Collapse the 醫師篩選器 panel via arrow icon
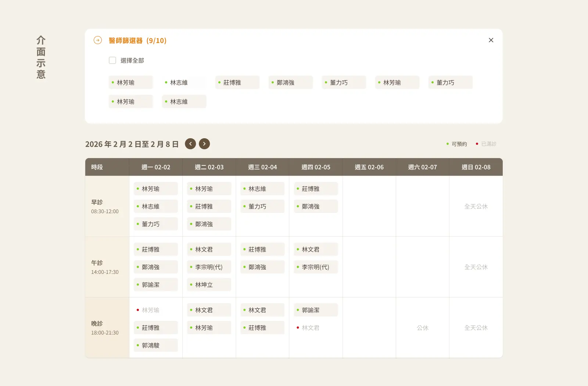The width and height of the screenshot is (588, 386). point(98,40)
